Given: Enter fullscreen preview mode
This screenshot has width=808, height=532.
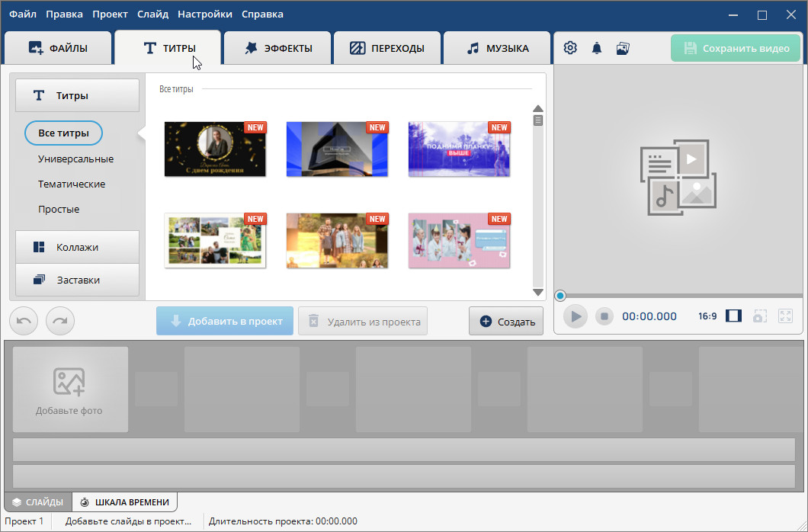Looking at the screenshot, I should click(x=786, y=316).
